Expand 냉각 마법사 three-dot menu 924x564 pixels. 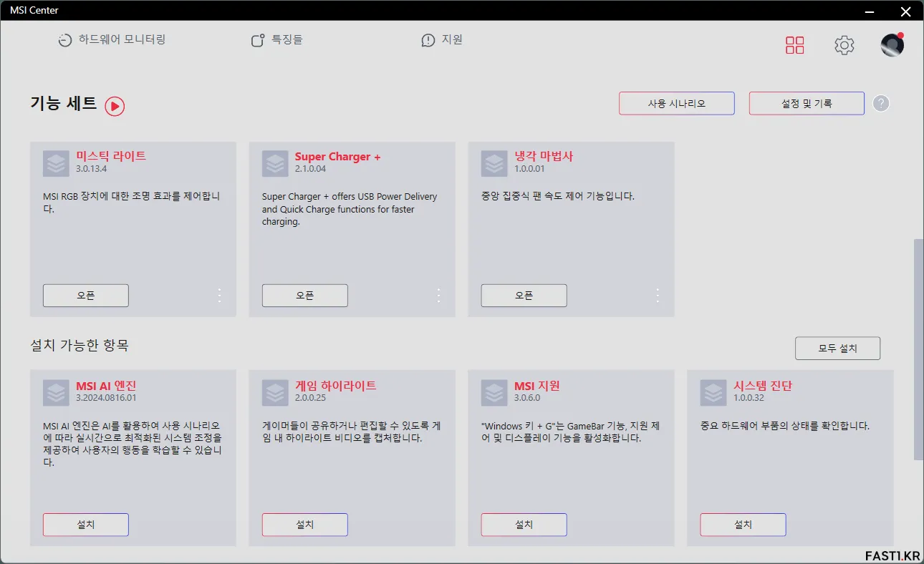658,296
